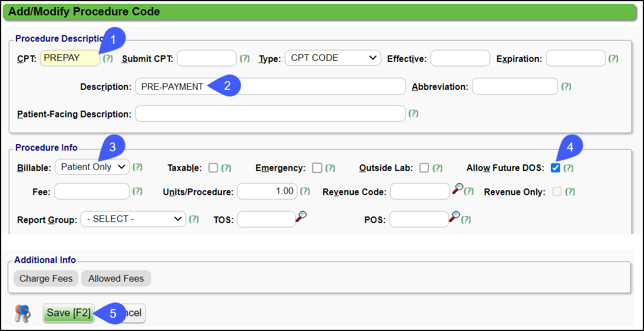644x331 pixels.
Task: Tick the Outside Lab checkbox
Action: point(424,168)
